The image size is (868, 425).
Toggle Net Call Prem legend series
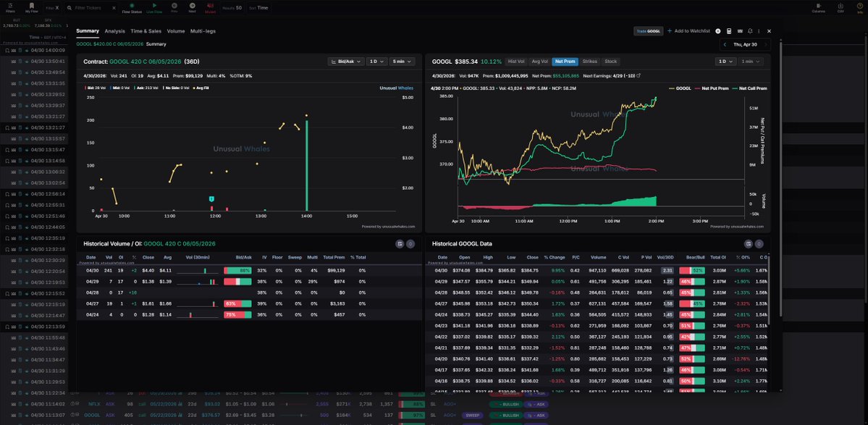click(749, 88)
